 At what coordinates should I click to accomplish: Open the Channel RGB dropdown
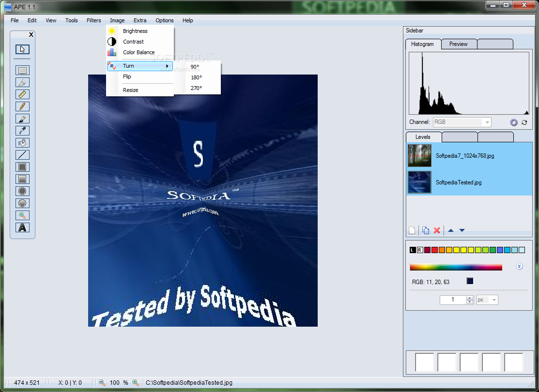pos(462,122)
